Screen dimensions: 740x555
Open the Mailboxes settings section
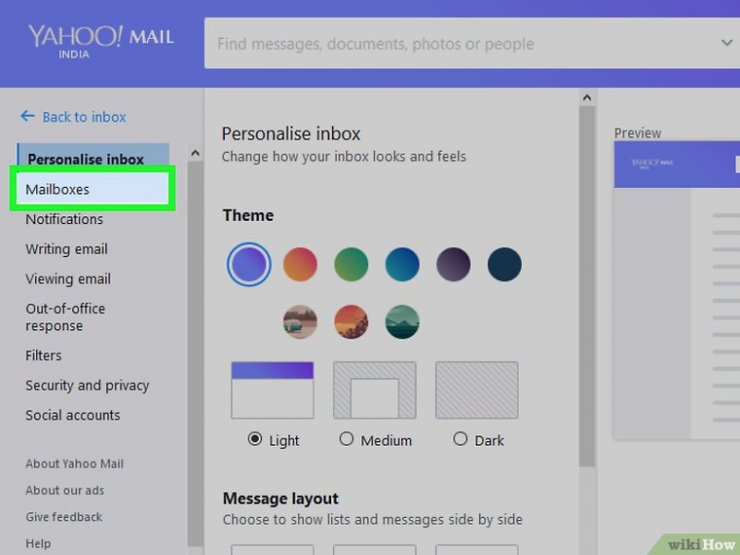(92, 189)
